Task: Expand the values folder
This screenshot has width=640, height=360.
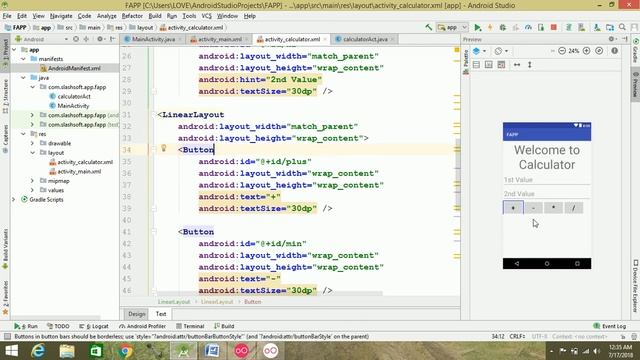Action: pyautogui.click(x=32, y=190)
